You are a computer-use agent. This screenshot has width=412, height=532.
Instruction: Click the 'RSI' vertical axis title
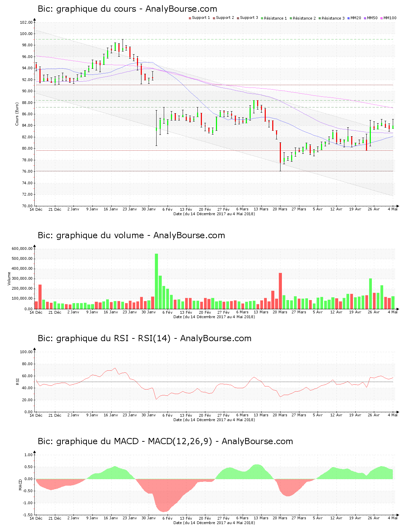coord(17,381)
